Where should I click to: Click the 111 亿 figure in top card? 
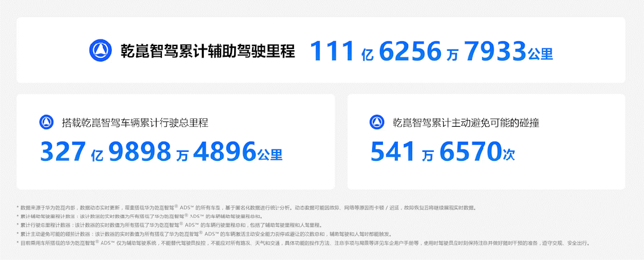[342, 51]
